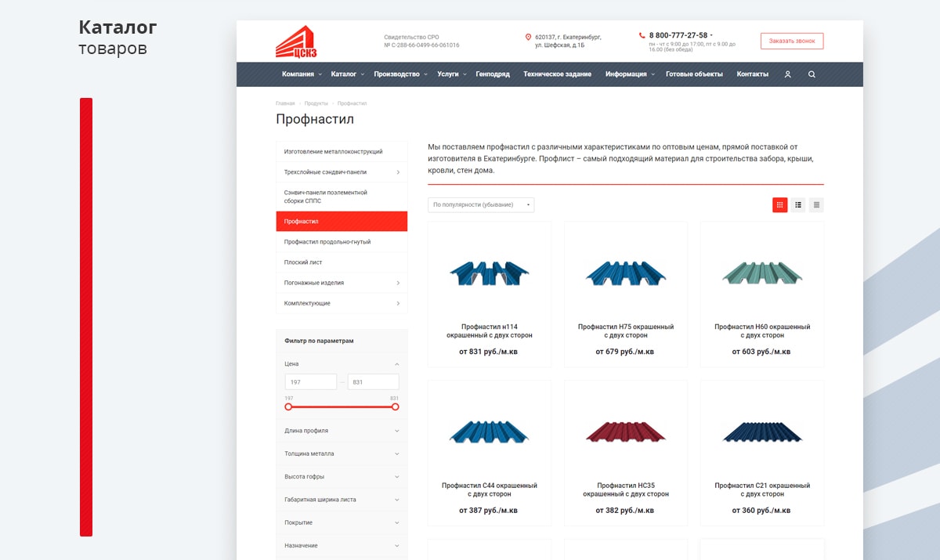Image resolution: width=940 pixels, height=560 pixels.
Task: Expand the Длина профиля filter
Action: click(342, 431)
